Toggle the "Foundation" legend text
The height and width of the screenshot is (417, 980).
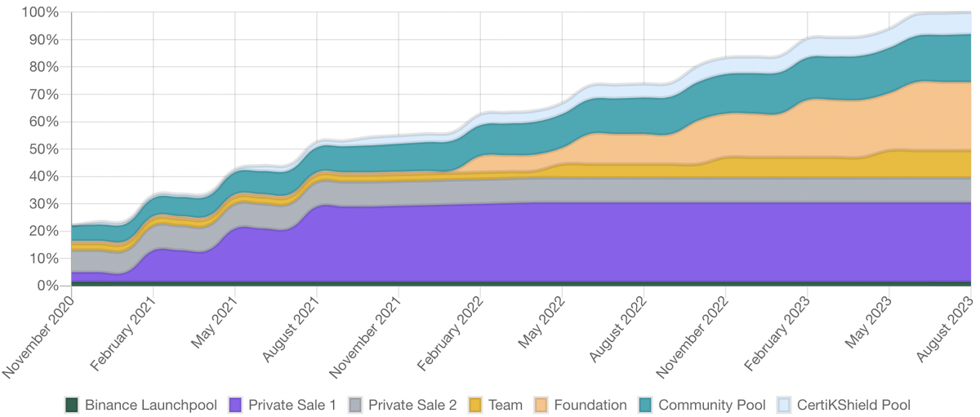tap(590, 405)
